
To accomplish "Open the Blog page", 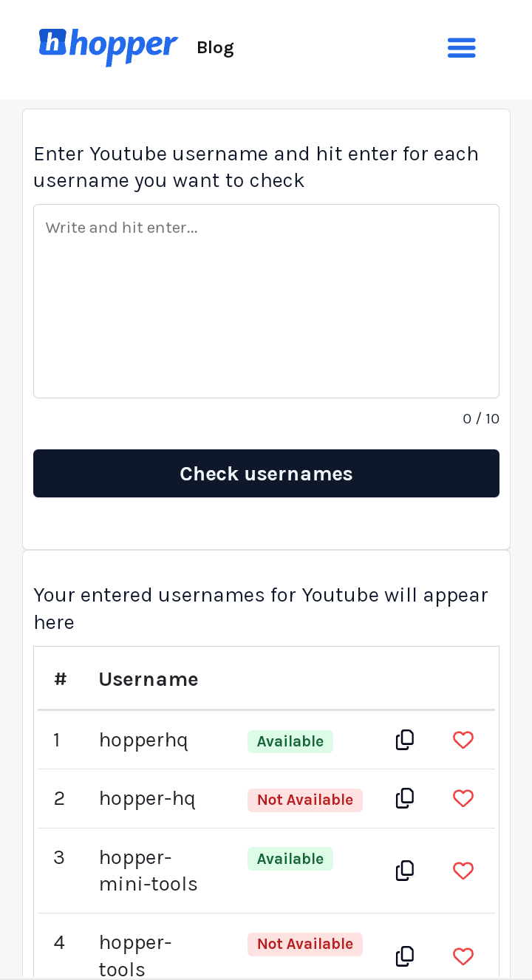I will (215, 47).
